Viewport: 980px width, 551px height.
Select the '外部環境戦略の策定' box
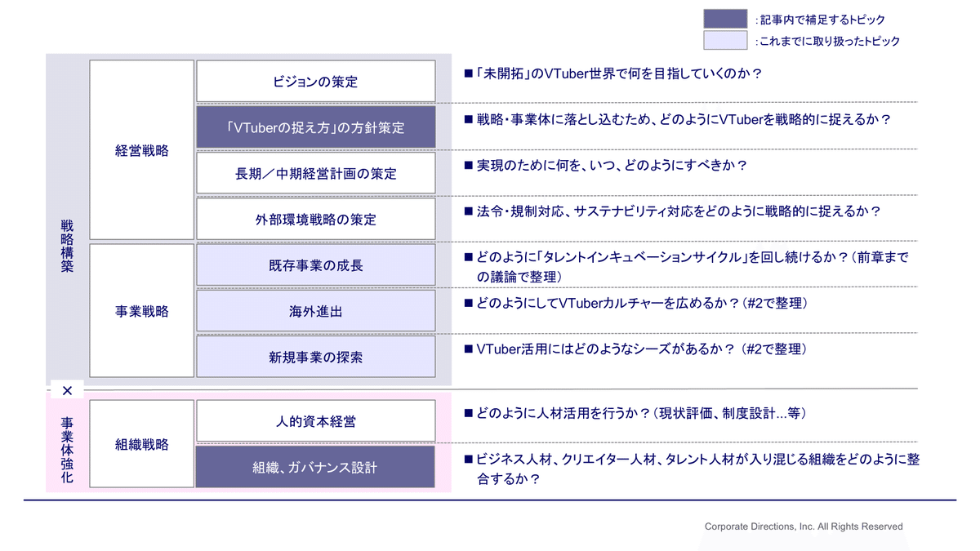(315, 220)
